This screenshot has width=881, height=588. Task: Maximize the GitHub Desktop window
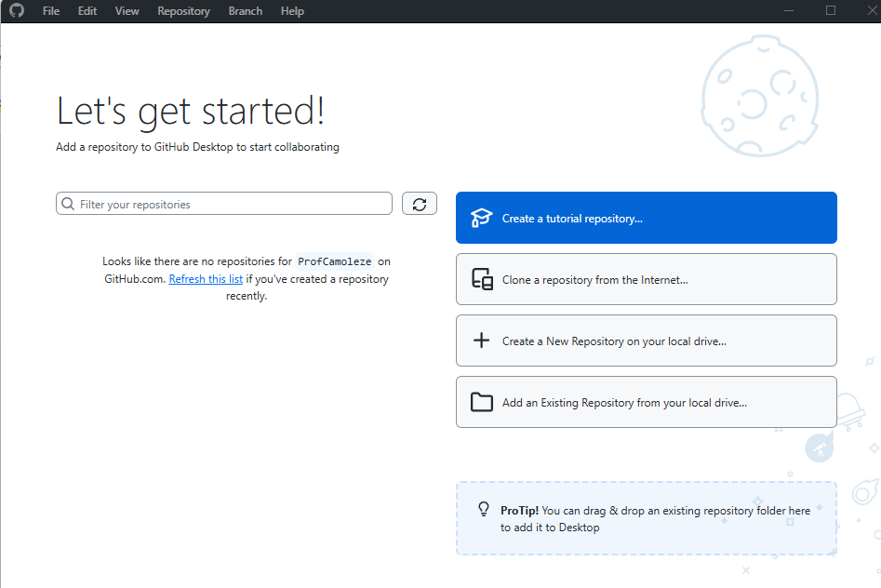tap(831, 11)
